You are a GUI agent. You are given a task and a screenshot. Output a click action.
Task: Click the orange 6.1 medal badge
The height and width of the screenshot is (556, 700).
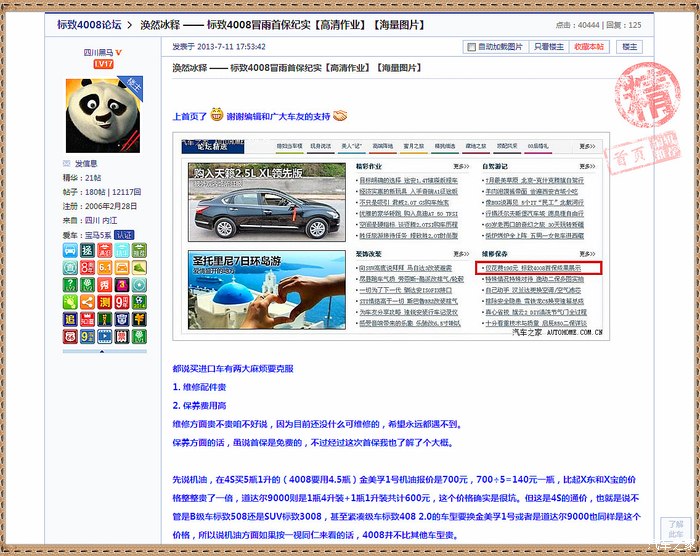point(103,270)
